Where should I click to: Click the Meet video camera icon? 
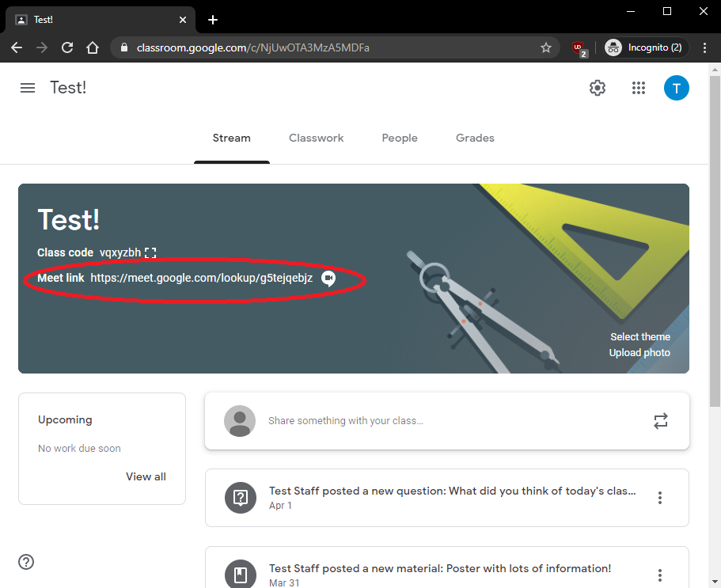tap(328, 278)
